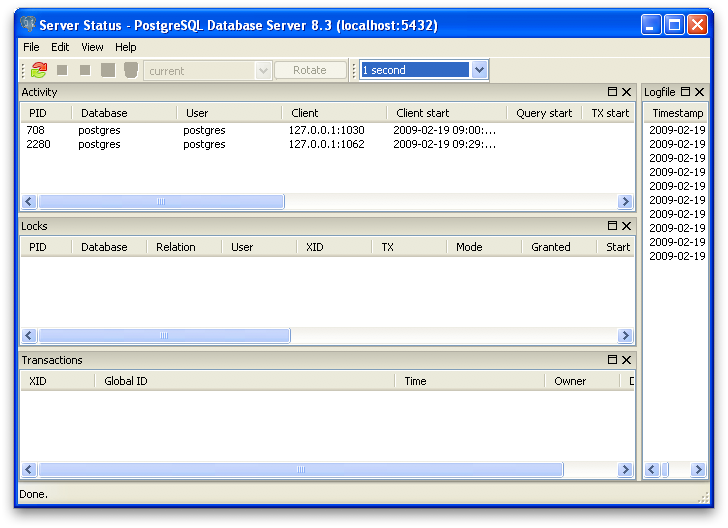Image resolution: width=728 pixels, height=528 pixels.
Task: Click the Activity panel horizontal scrollbar thumb
Action: [161, 202]
